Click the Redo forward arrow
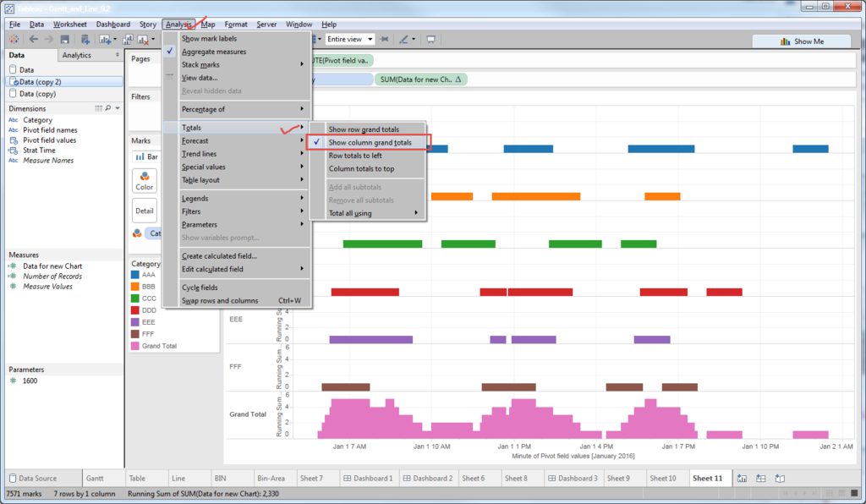Viewport: 866px width, 504px height. pyautogui.click(x=49, y=39)
